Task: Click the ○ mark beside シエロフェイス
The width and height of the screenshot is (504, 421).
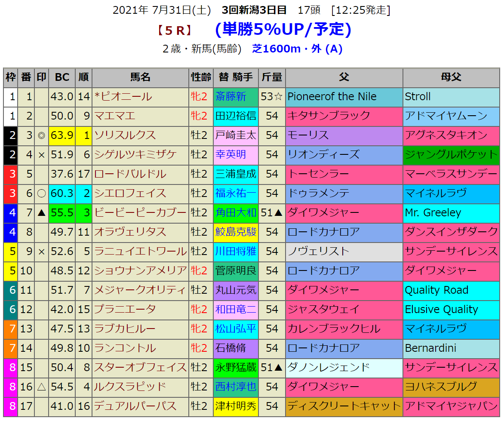Action: pos(41,194)
